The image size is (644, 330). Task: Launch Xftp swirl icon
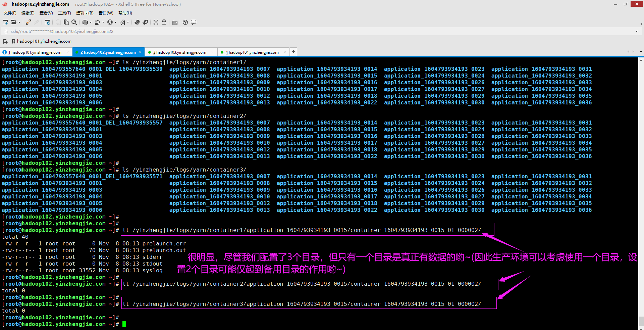137,22
